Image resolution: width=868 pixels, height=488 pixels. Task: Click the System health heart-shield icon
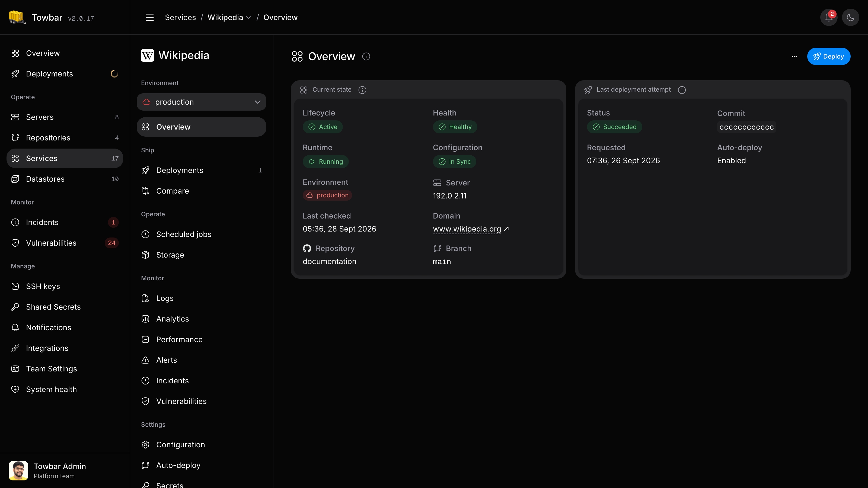pos(15,389)
